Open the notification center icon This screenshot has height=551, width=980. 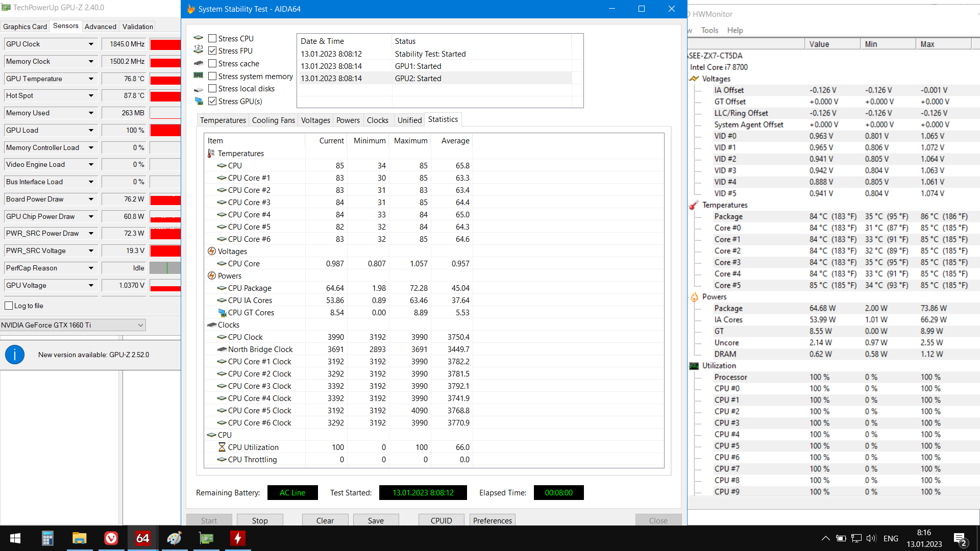(960, 539)
